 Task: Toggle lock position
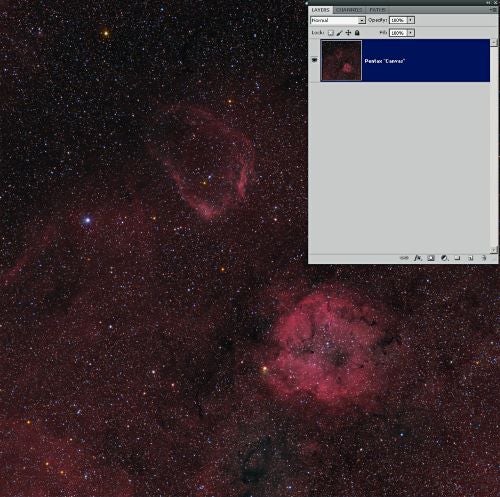pos(348,33)
